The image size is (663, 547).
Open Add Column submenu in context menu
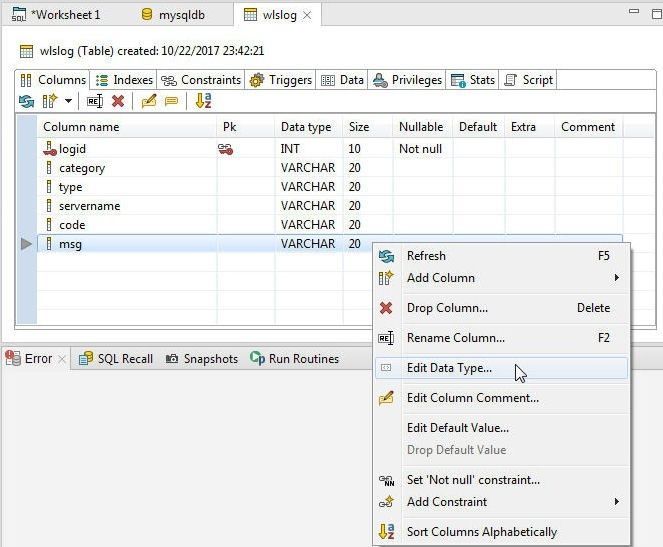(x=501, y=278)
